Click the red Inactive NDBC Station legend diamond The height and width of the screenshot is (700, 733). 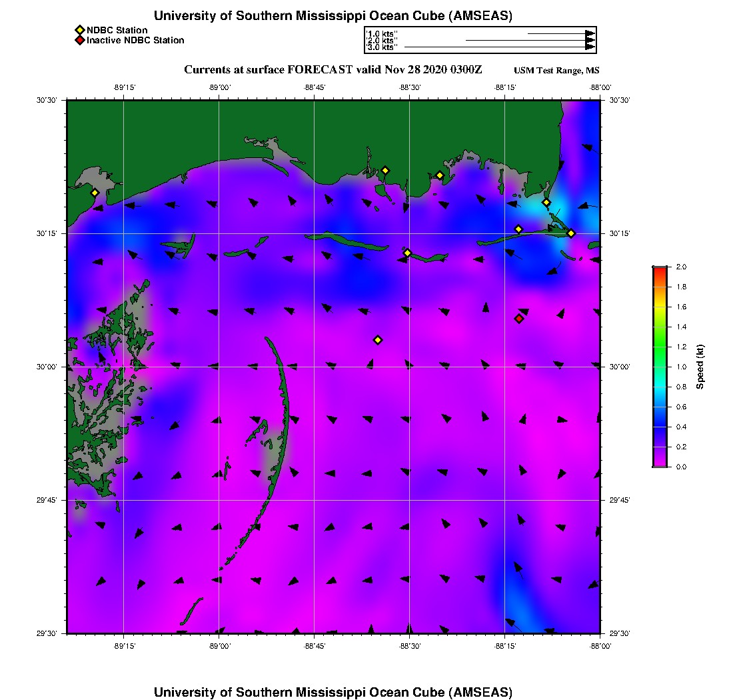[79, 41]
